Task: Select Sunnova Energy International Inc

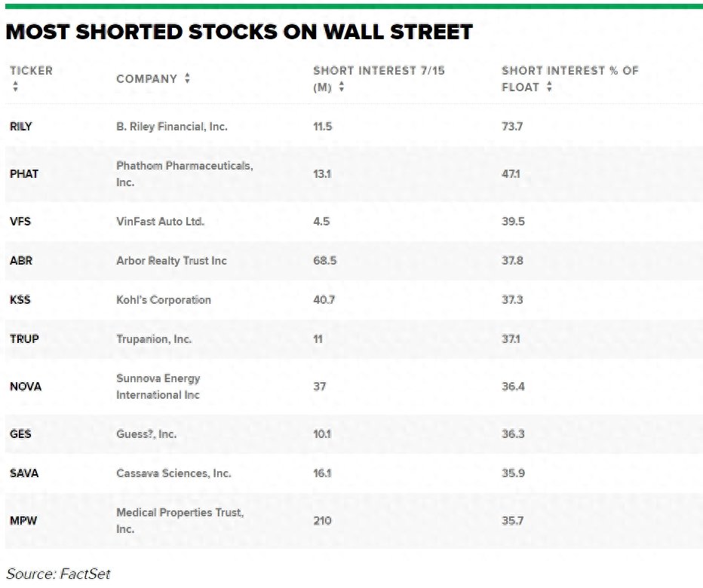Action: 158,387
